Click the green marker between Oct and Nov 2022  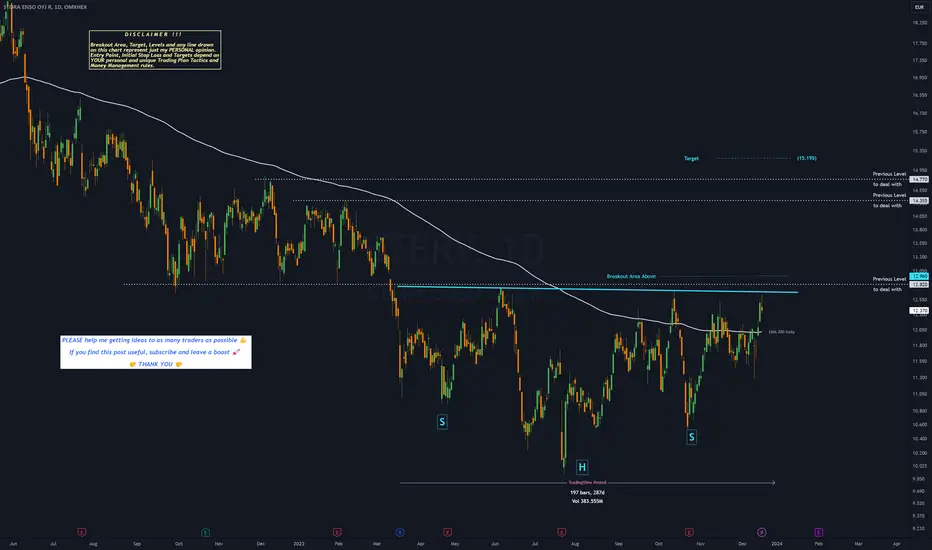(205, 532)
